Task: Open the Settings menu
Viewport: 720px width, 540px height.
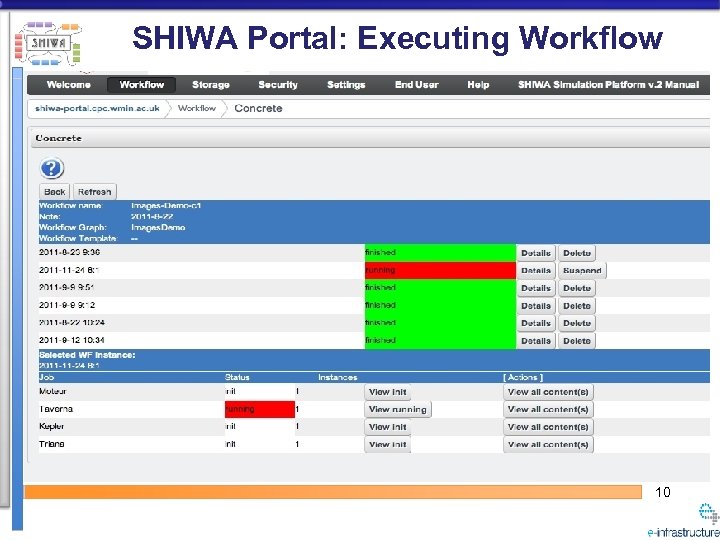Action: pos(346,84)
